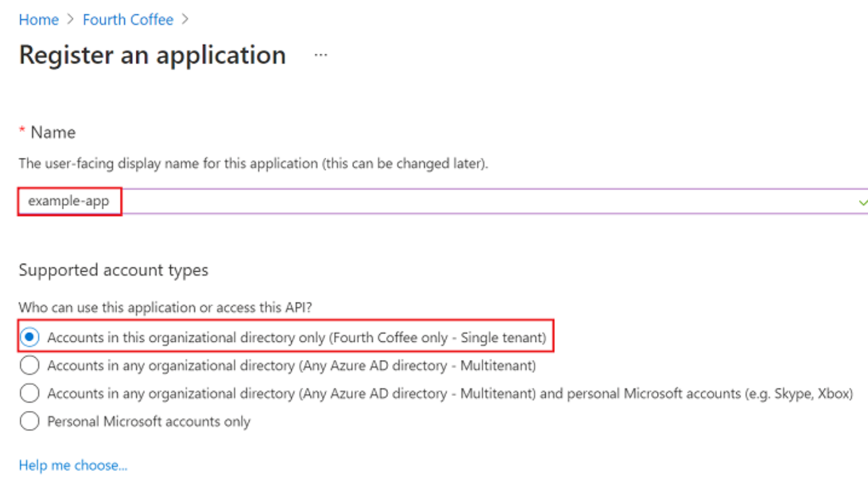Screen dimensions: 868x480
Task: Click the chevron after Home breadcrumb
Action: coord(70,19)
